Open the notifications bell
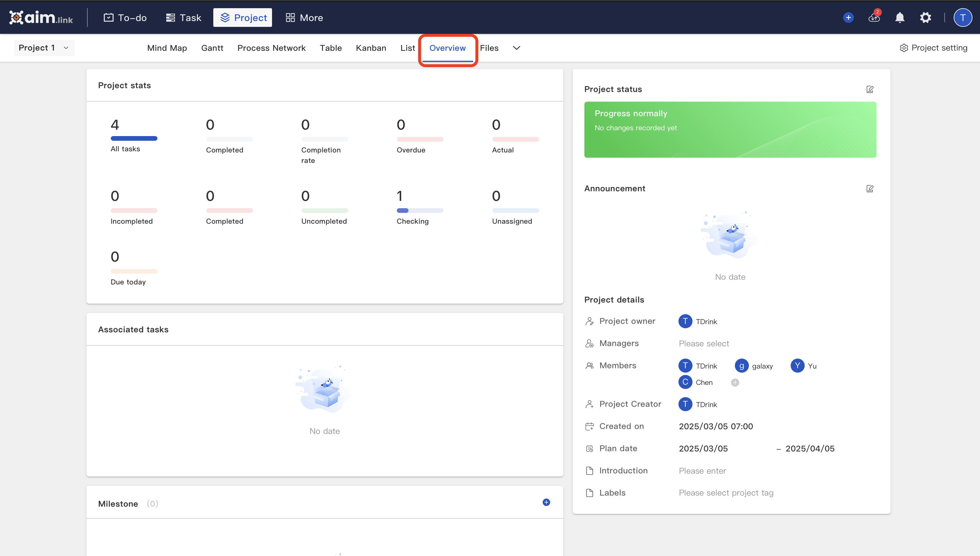The height and width of the screenshot is (556, 980). [899, 17]
